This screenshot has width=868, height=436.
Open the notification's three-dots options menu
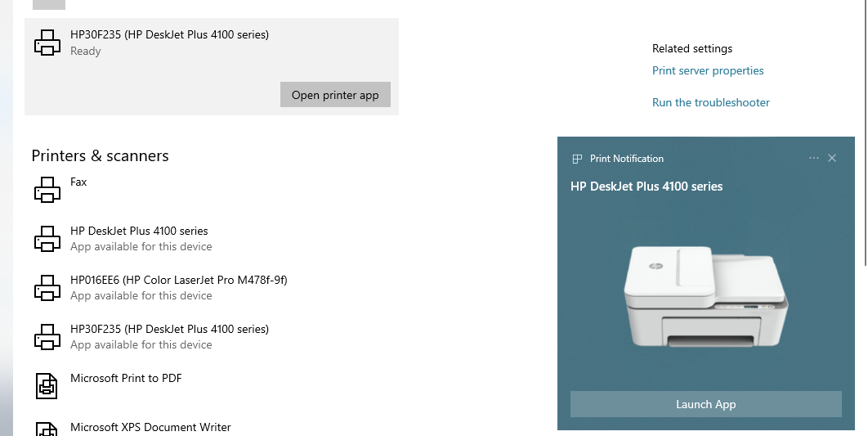tap(813, 158)
